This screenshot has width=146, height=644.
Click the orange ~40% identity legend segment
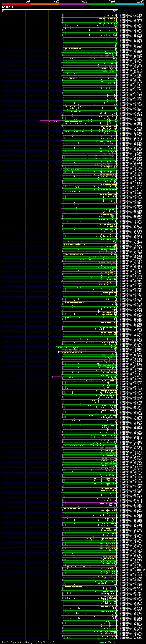tap(45, 4)
